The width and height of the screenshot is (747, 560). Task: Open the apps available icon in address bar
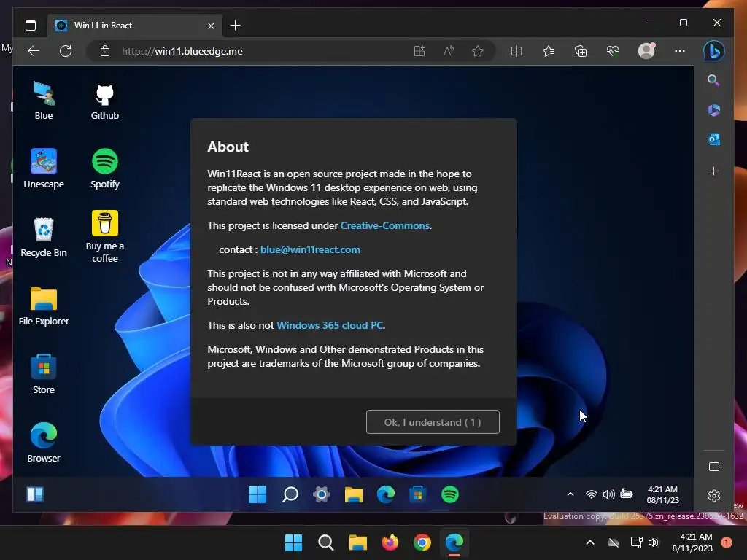pyautogui.click(x=419, y=51)
